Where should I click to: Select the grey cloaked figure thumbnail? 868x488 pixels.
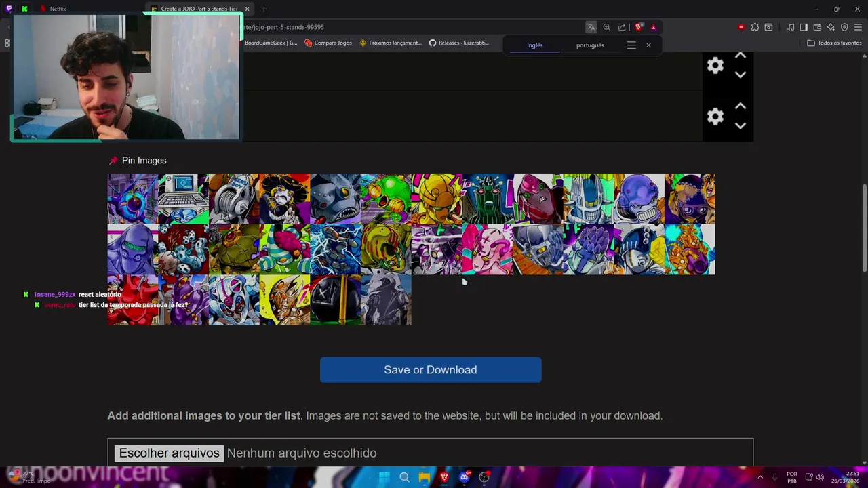[387, 300]
